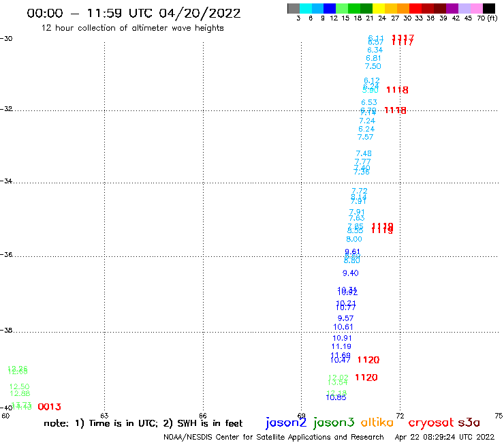Click the longitude axis label 63
This screenshot has height=443, width=504.
point(104,416)
